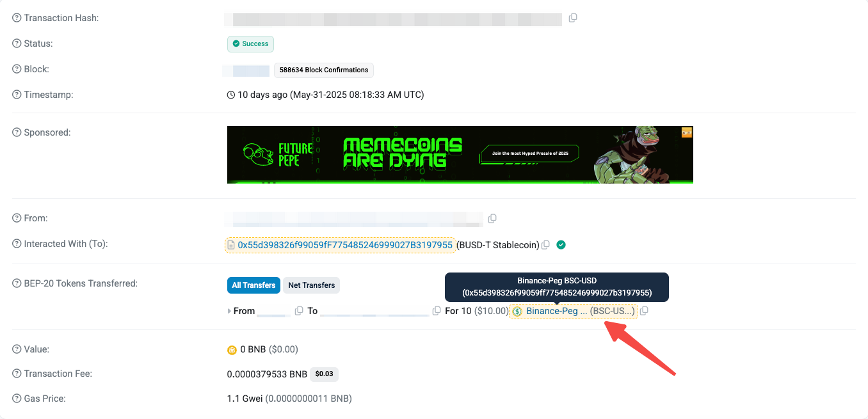
Task: Open the Future Pepe sponsored banner
Action: (460, 155)
